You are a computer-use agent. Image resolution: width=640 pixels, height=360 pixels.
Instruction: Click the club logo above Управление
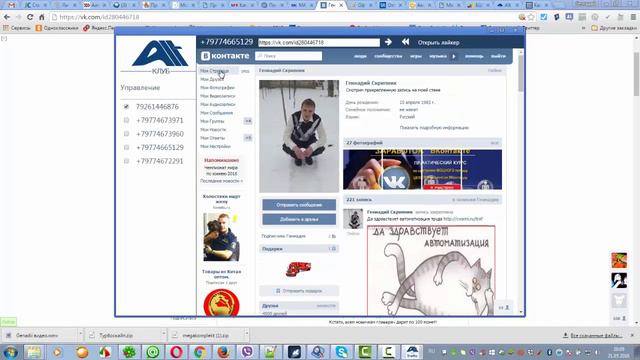160,57
